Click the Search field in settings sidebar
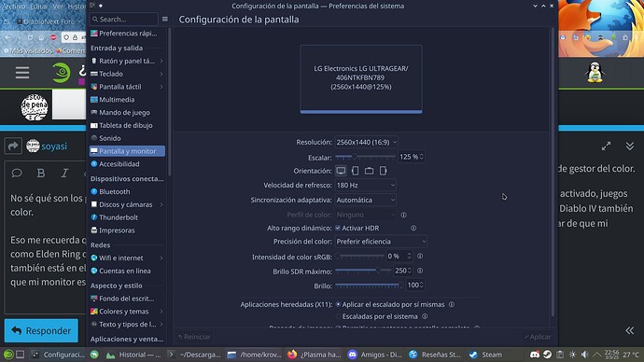This screenshot has width=644, height=362. [123, 20]
